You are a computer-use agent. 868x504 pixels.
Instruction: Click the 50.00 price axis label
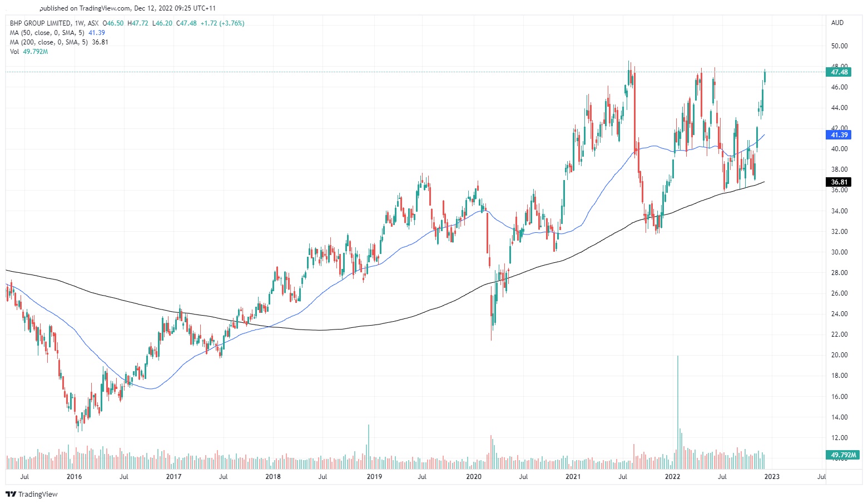(x=840, y=46)
